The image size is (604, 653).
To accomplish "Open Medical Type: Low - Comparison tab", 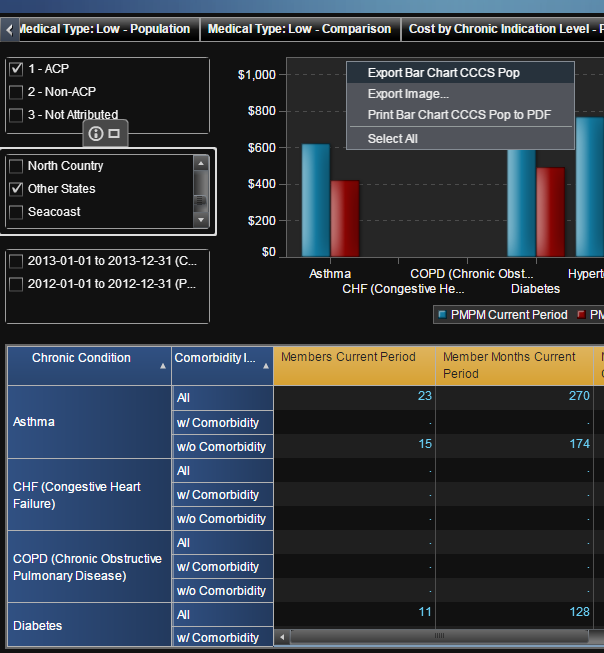I will tap(300, 29).
